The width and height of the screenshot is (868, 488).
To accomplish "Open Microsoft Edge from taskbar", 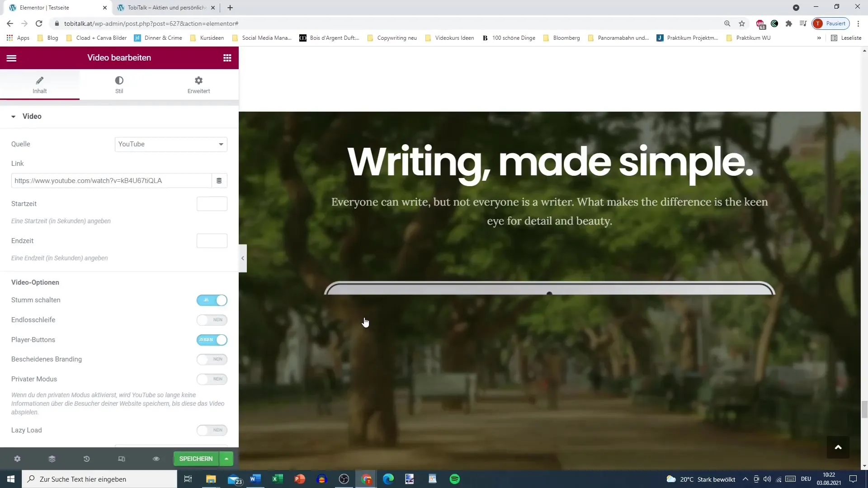I will (388, 479).
